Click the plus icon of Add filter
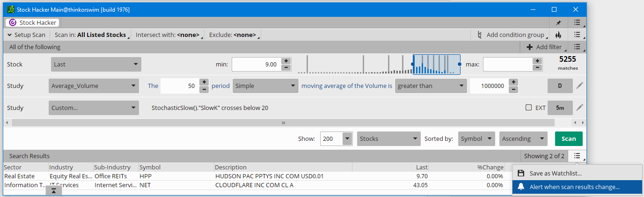The width and height of the screenshot is (644, 197). coord(530,47)
